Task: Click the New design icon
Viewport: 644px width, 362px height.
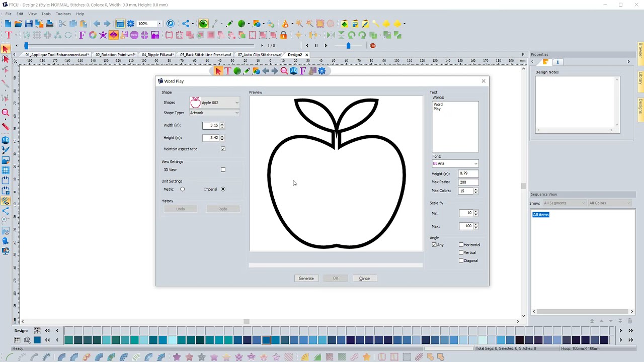Action: pyautogui.click(x=8, y=24)
